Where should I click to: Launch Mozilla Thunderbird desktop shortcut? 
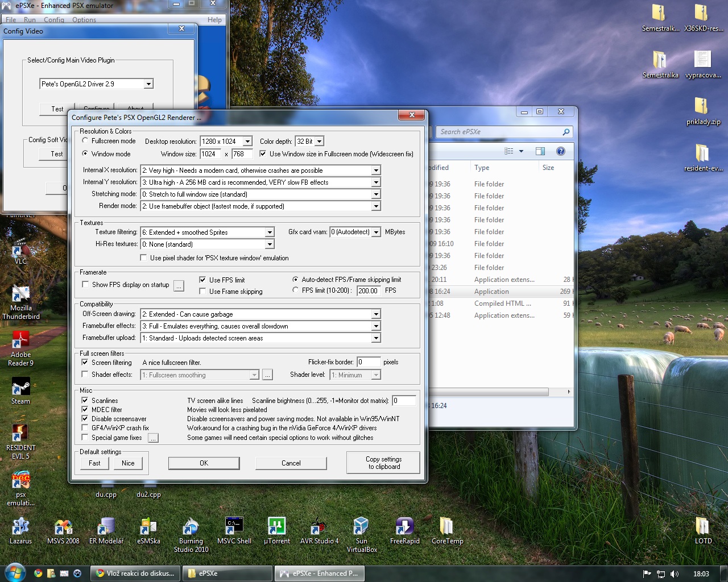point(20,302)
